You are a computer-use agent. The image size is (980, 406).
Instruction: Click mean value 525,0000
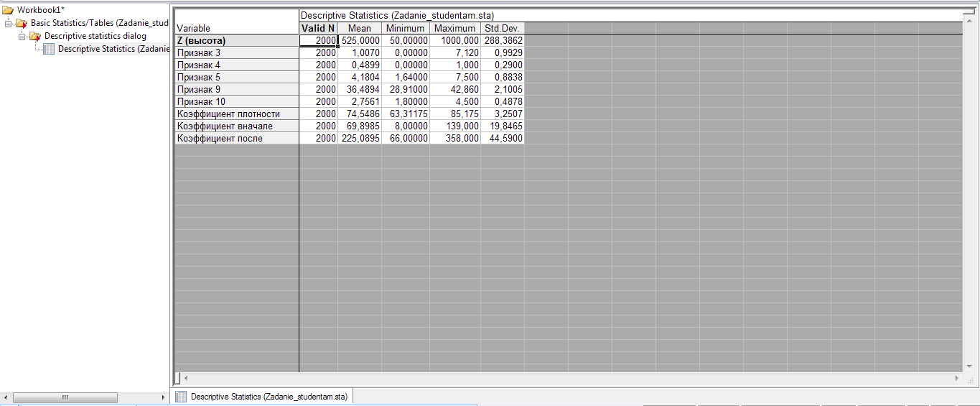coord(360,41)
